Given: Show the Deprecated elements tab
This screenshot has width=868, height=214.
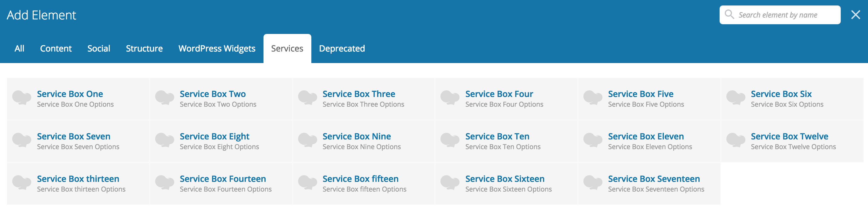Looking at the screenshot, I should point(342,48).
